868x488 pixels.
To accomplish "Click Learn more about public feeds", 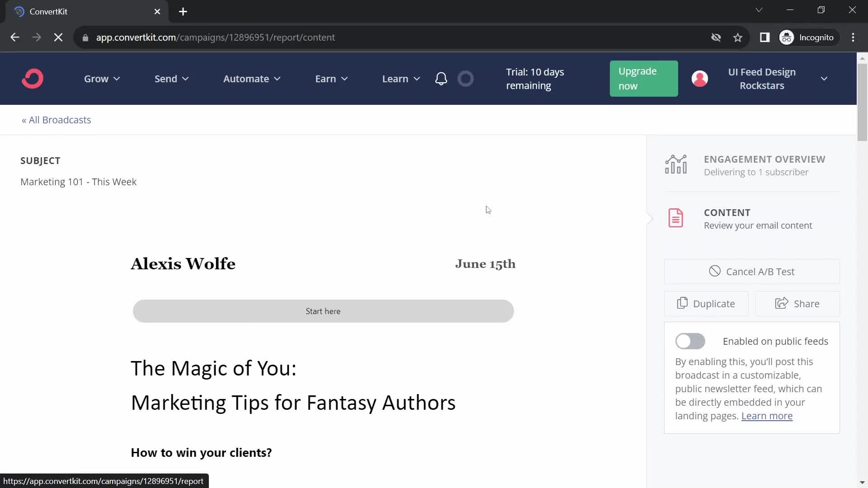I will click(x=767, y=415).
